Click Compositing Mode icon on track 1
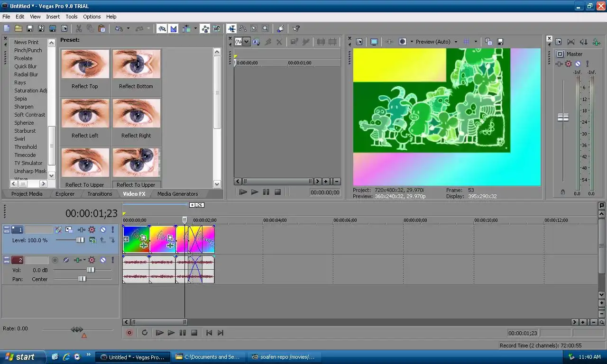Viewport: 607px width, 364px height. click(92, 240)
